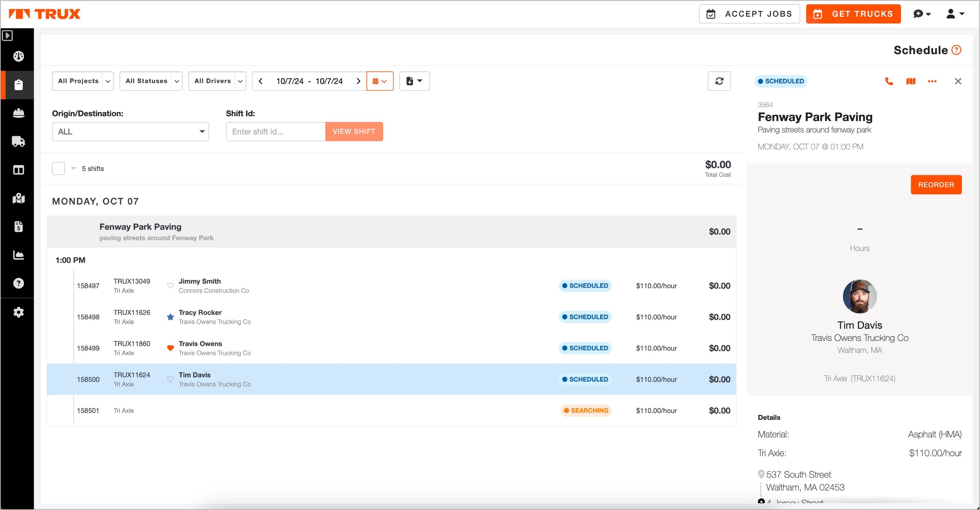This screenshot has width=980, height=510.
Task: Click the refresh schedule icon button
Action: coord(719,81)
